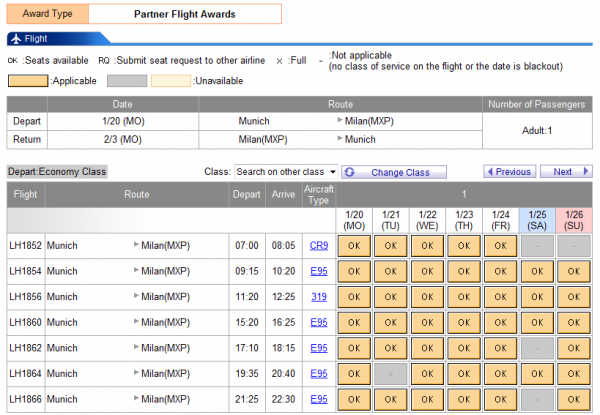The height and width of the screenshot is (415, 600).
Task: Select OK for LH1866 on 1/24
Action: (x=501, y=400)
